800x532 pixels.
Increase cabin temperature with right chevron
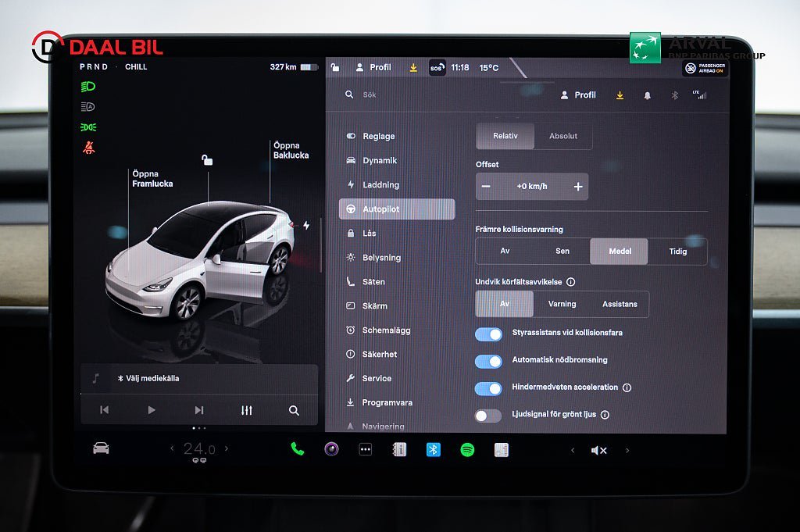click(x=227, y=448)
